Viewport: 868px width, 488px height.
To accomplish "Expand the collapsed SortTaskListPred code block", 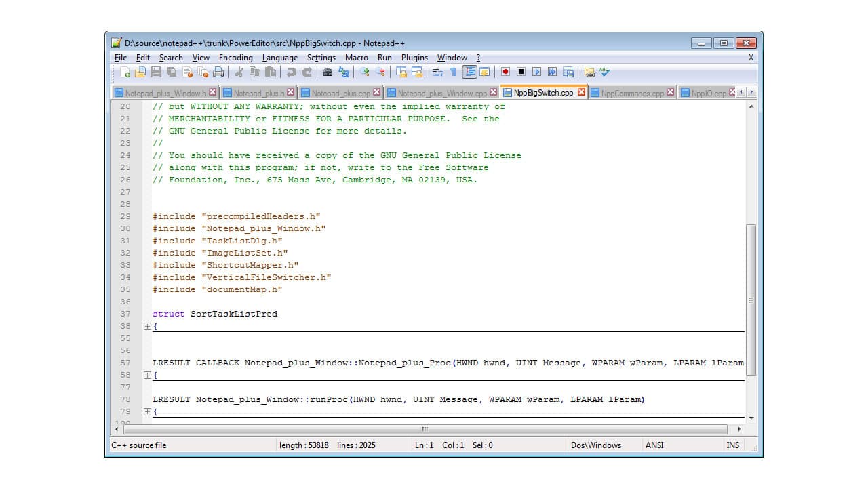I will pyautogui.click(x=148, y=326).
